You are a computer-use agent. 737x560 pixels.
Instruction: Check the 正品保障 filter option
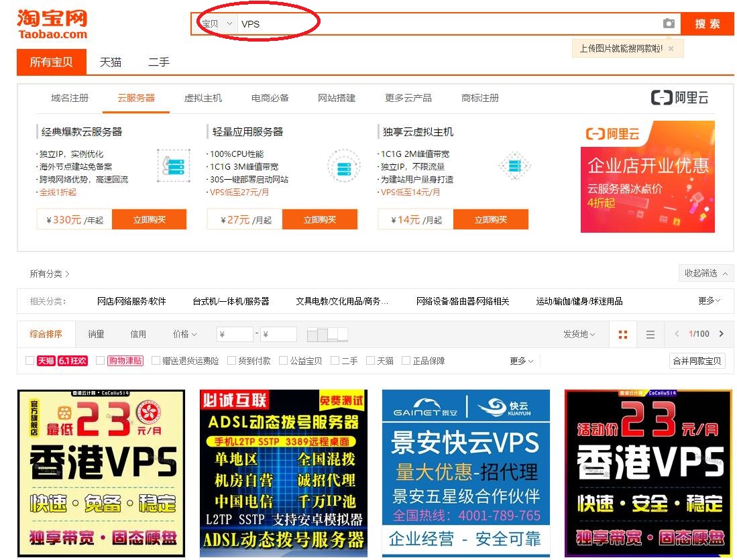[406, 361]
